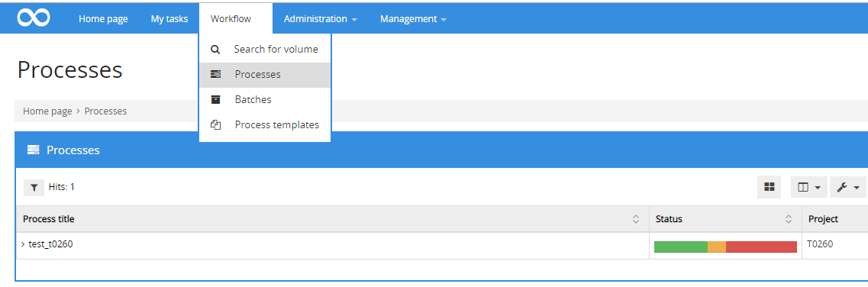868x287 pixels.
Task: Click the magnifier icon beside Search for volume
Action: click(x=215, y=49)
